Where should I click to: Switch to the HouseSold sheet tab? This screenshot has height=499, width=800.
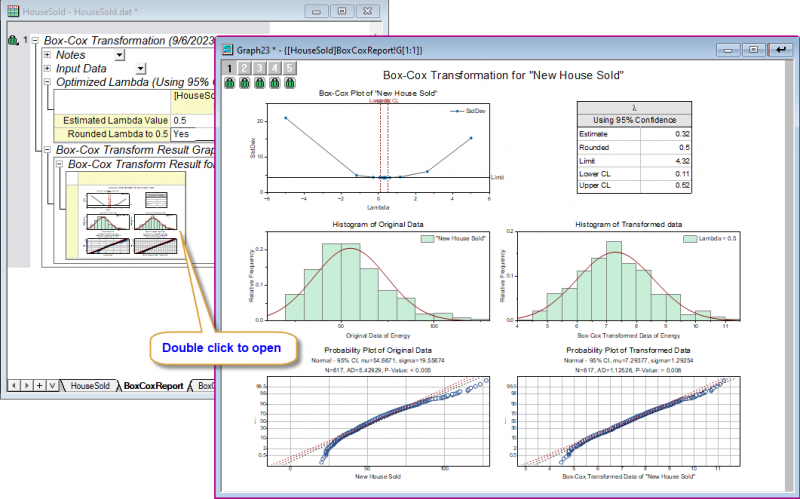point(89,386)
